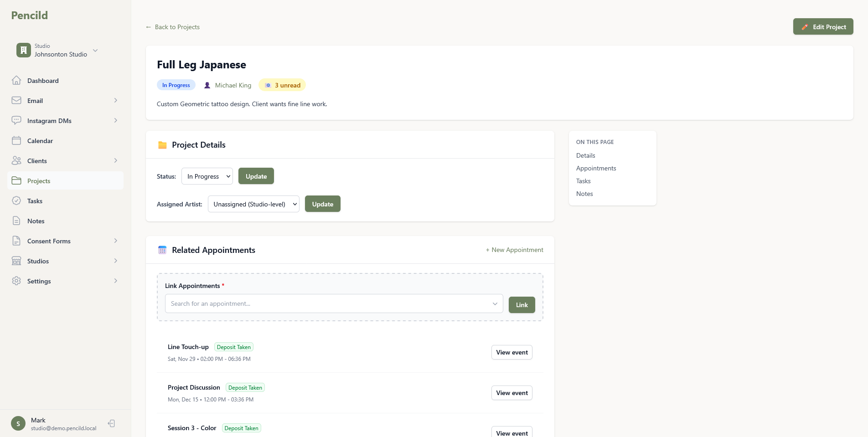Select the Instagram DMs chat icon

tap(16, 120)
